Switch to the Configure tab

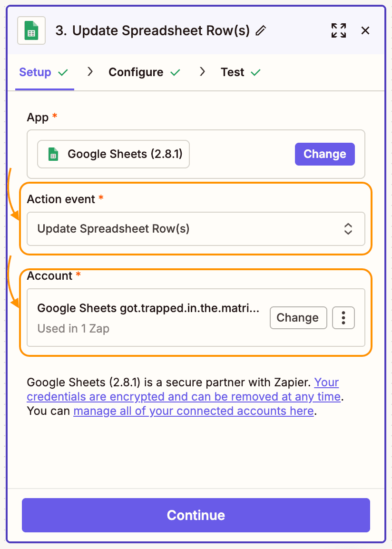point(137,72)
